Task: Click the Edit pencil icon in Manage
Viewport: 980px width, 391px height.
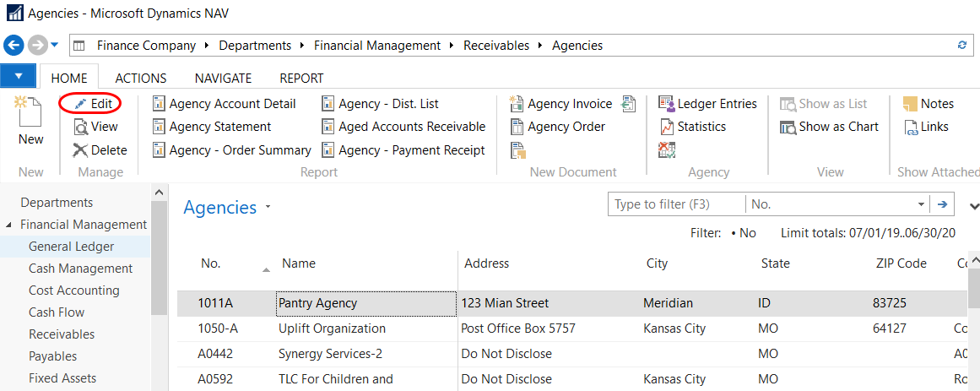Action: [81, 104]
